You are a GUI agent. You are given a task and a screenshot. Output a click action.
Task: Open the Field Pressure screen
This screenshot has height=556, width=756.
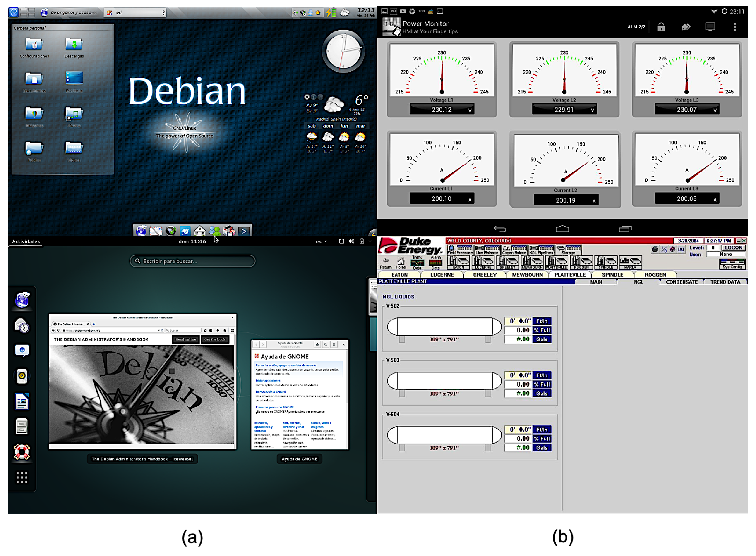[x=460, y=250]
